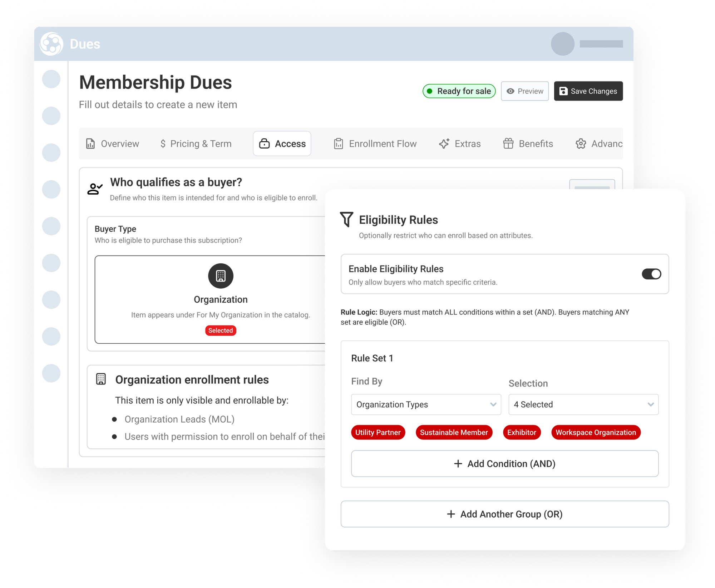Click the floppy disk save icon
Screen dimensions: 715x588
pyautogui.click(x=563, y=91)
